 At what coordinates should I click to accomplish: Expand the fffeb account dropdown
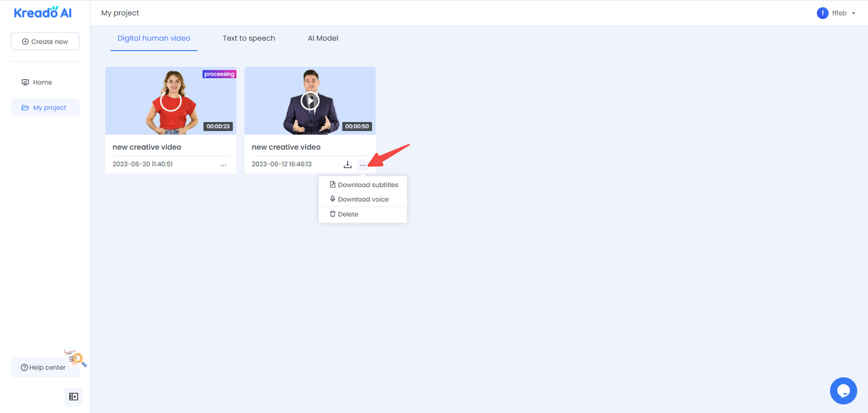[x=853, y=14]
